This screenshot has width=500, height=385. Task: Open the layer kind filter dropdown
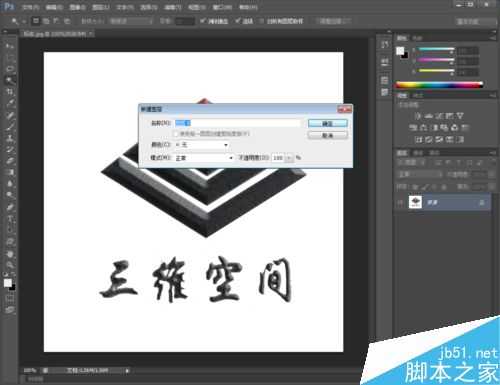click(411, 163)
